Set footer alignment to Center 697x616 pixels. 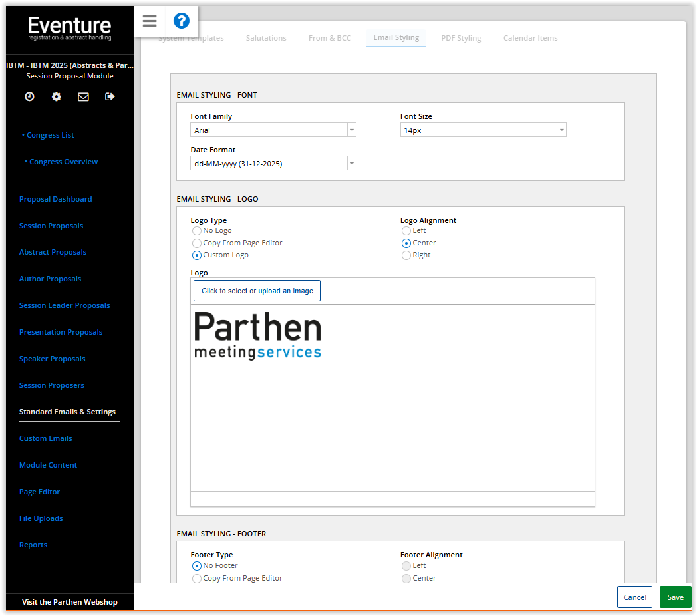[x=406, y=579]
